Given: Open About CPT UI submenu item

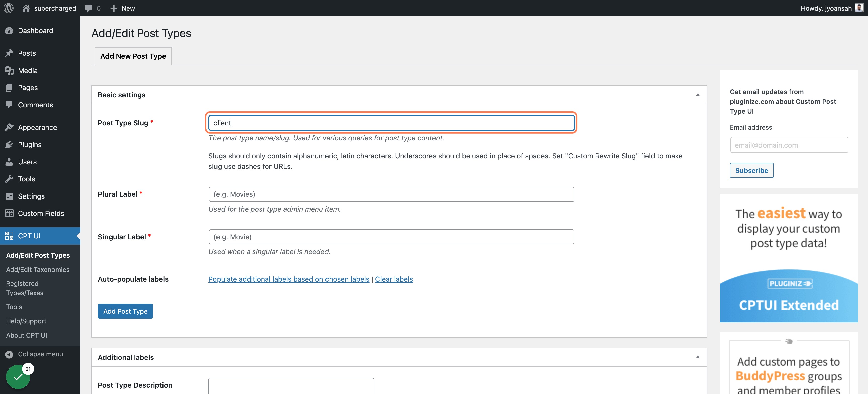Looking at the screenshot, I should [x=27, y=336].
